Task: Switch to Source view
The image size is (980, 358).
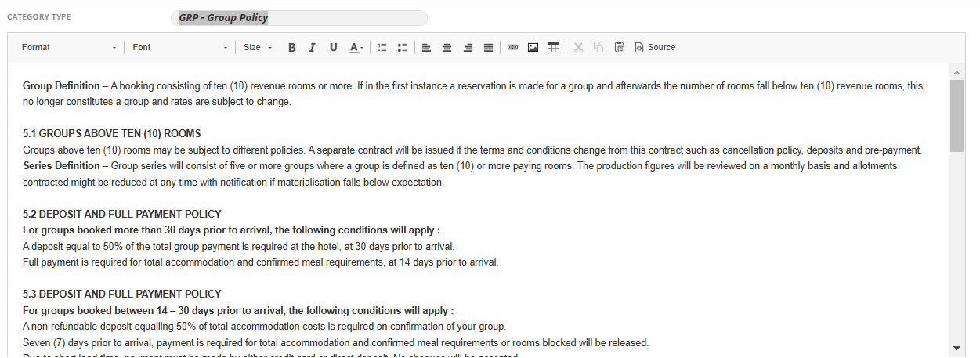Action: click(655, 48)
